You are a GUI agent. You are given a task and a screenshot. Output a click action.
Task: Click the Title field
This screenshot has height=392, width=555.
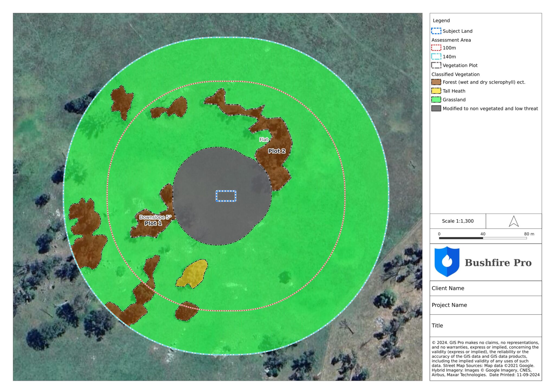click(x=486, y=326)
